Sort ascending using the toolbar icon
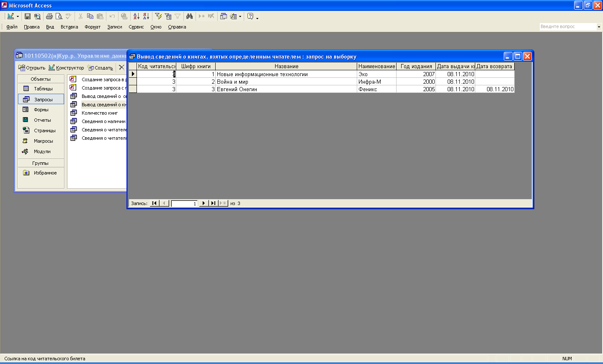 tap(136, 16)
